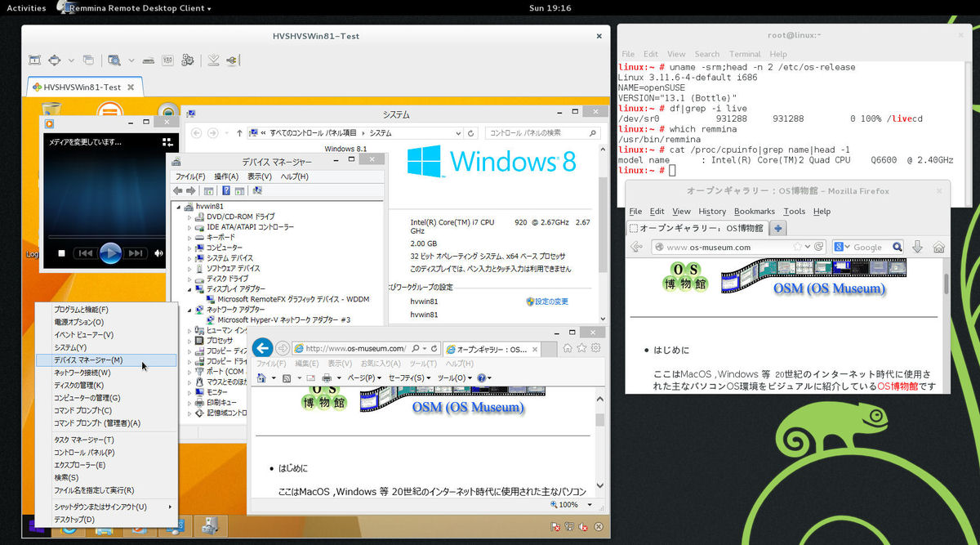The image size is (980, 545).
Task: Click Previous track in Media Player
Action: click(x=85, y=253)
